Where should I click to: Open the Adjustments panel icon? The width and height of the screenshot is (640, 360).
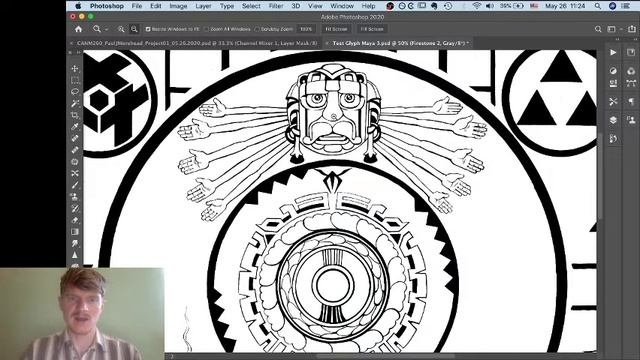tap(613, 71)
